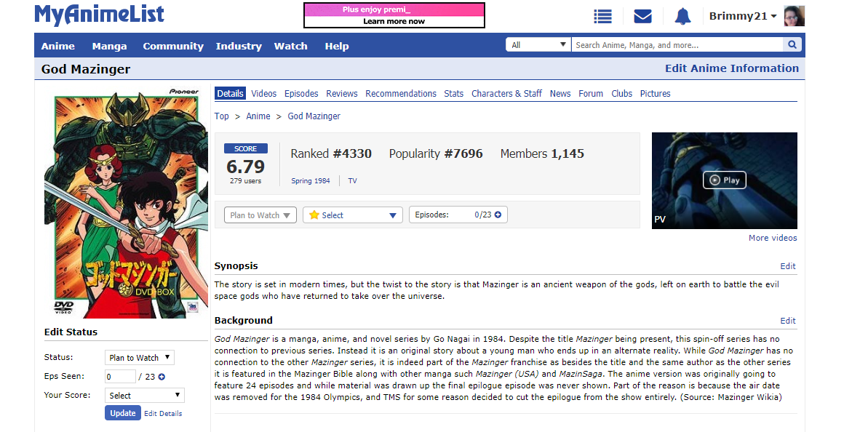Click Edit link beside Background

tap(788, 321)
